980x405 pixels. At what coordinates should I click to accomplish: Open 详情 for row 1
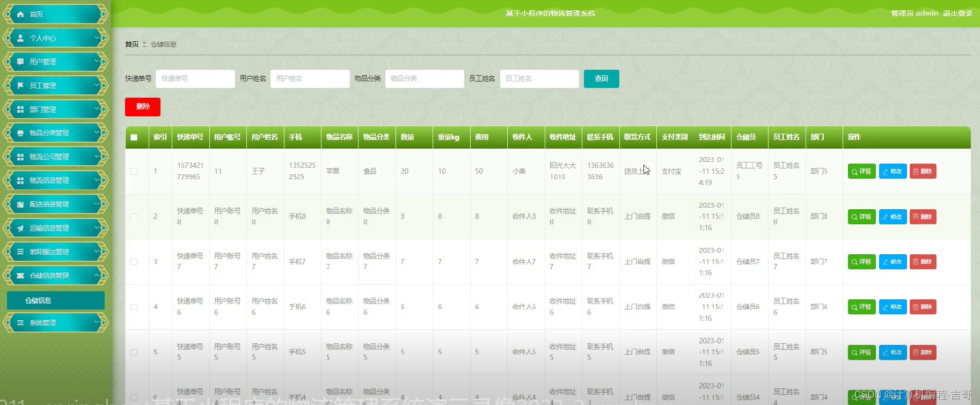coord(862,172)
